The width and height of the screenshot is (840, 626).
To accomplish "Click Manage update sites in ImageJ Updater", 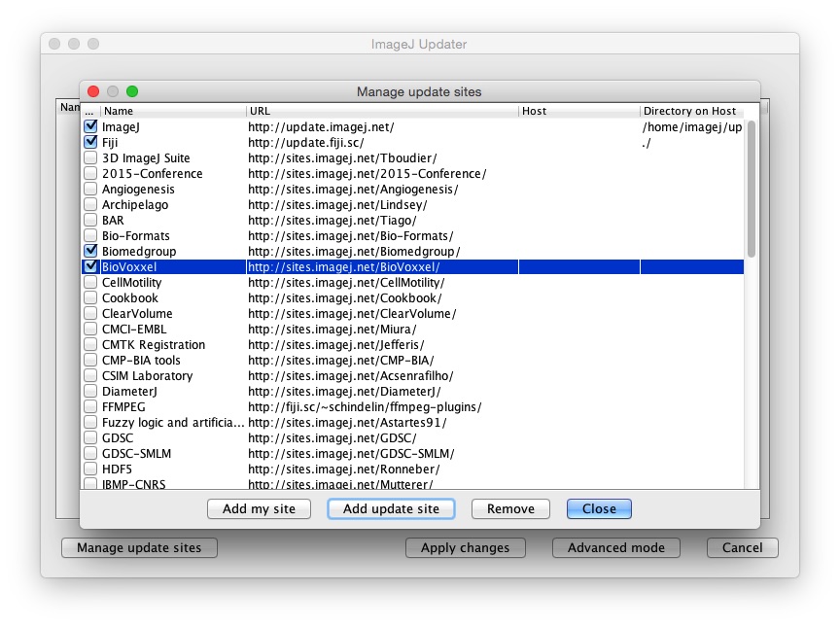I will (x=139, y=548).
